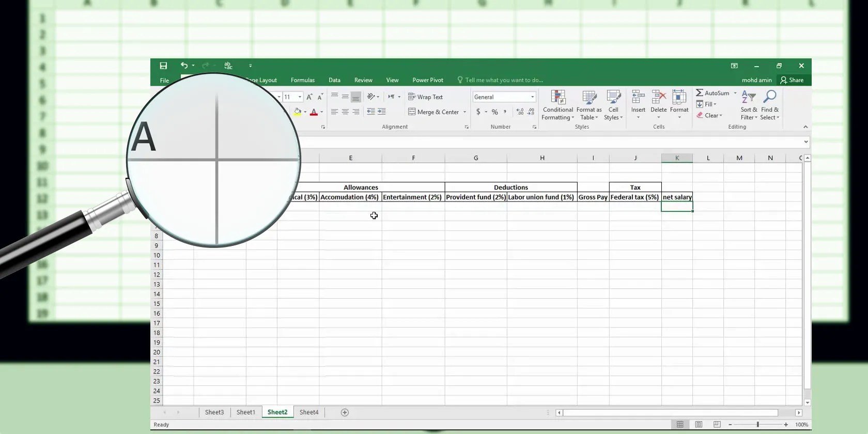The height and width of the screenshot is (434, 868).
Task: Click the text direction icon
Action: pyautogui.click(x=392, y=97)
